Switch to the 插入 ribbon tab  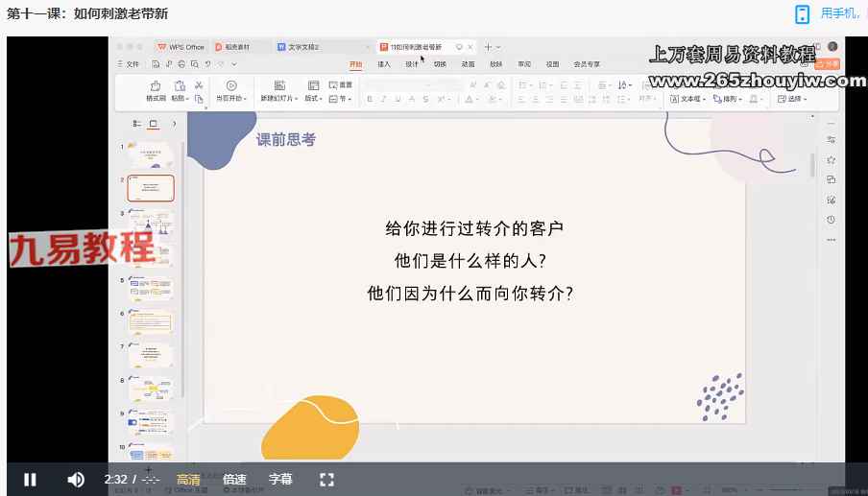[384, 64]
